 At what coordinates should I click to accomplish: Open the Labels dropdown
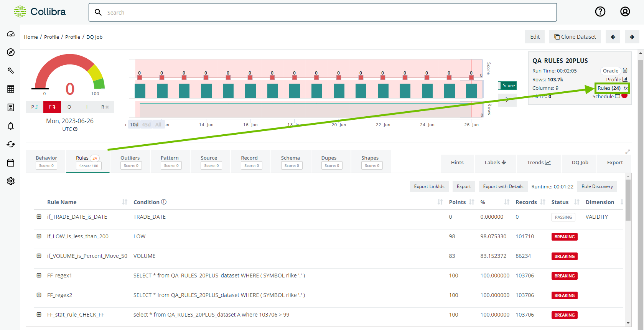[x=495, y=163]
